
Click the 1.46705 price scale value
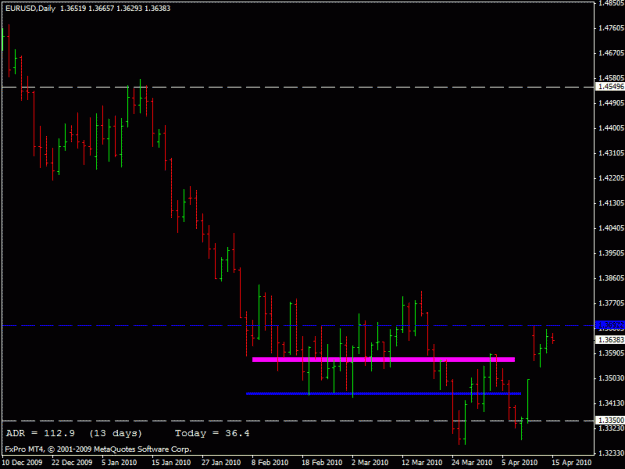point(611,53)
